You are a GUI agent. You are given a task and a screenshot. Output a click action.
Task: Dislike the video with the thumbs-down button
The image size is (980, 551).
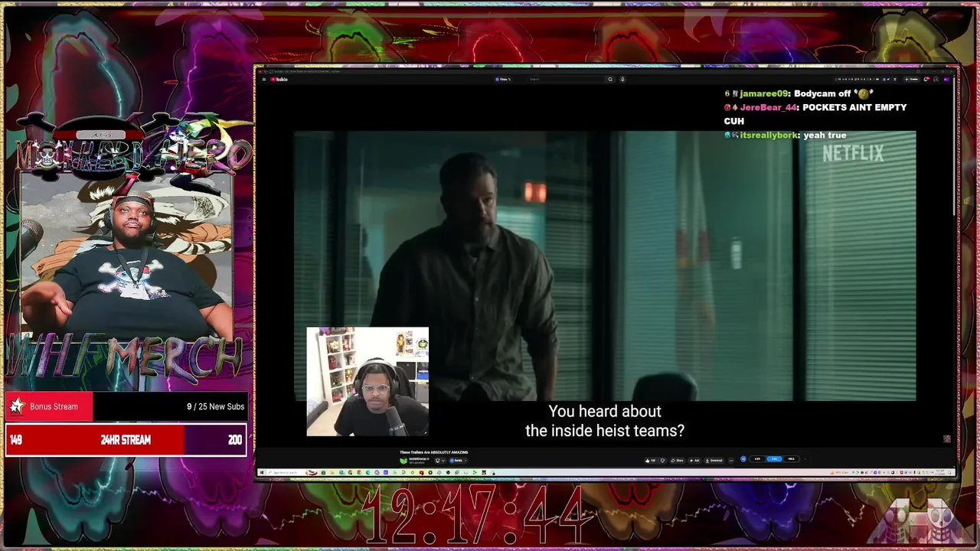click(x=662, y=461)
